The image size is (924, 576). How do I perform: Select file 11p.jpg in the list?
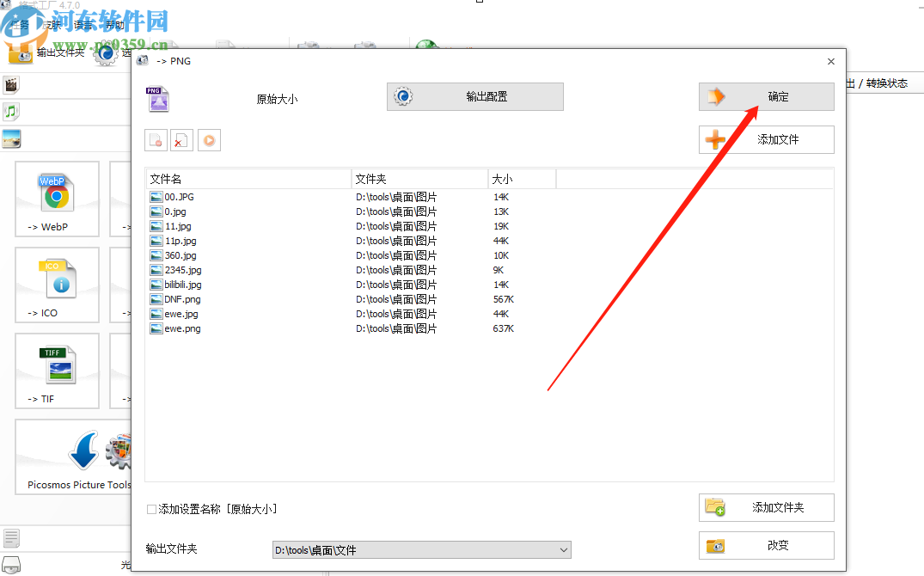pos(181,241)
